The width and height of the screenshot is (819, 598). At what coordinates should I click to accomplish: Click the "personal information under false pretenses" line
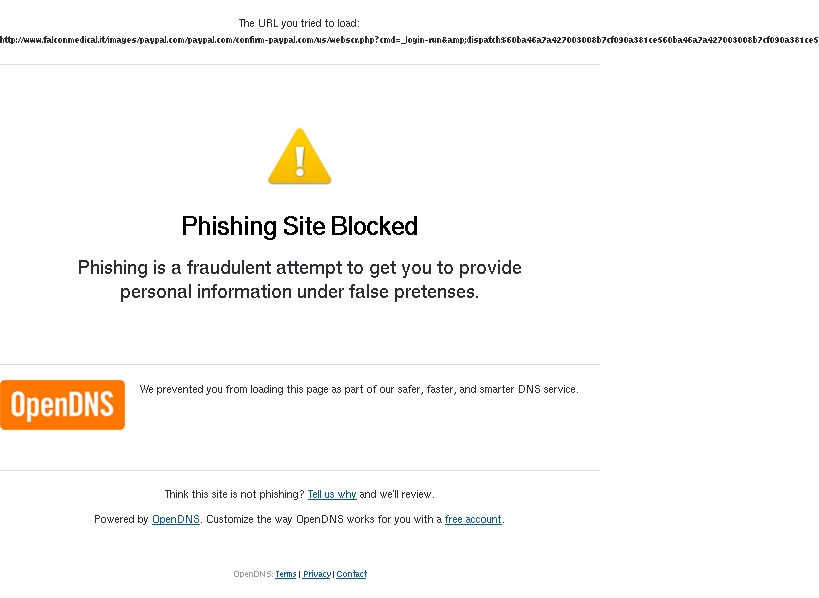pyautogui.click(x=299, y=292)
